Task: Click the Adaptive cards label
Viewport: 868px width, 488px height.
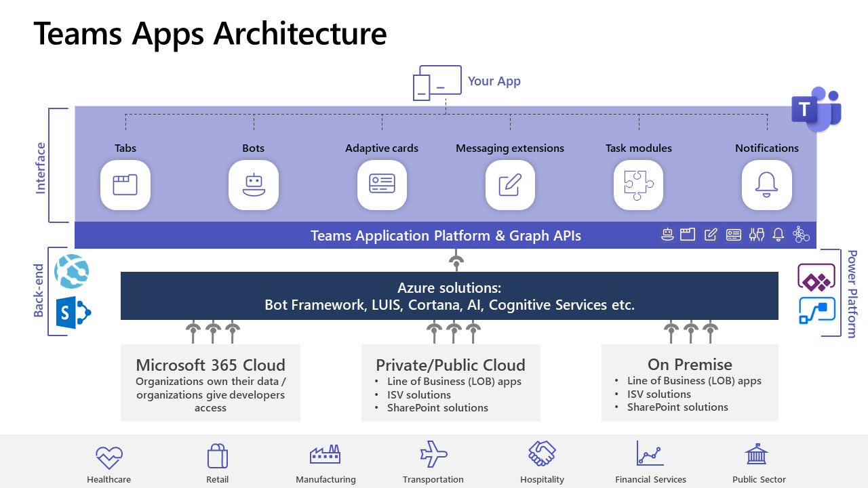Action: 382,148
